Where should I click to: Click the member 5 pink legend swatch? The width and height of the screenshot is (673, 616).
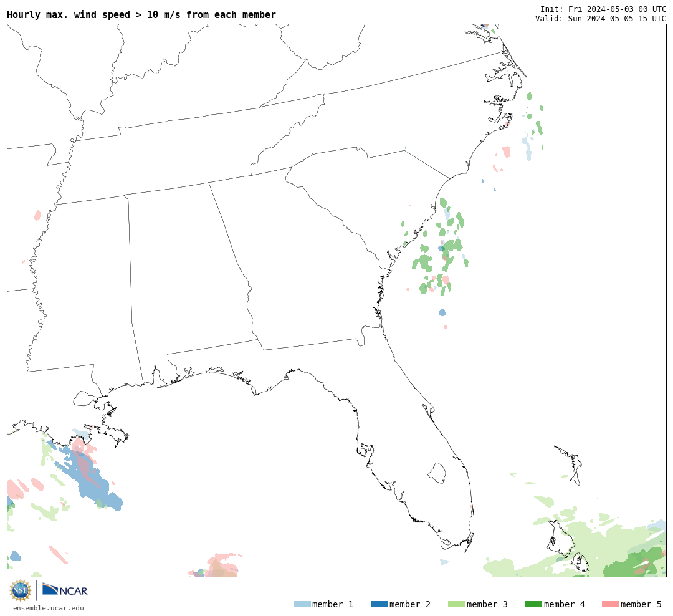(x=610, y=604)
